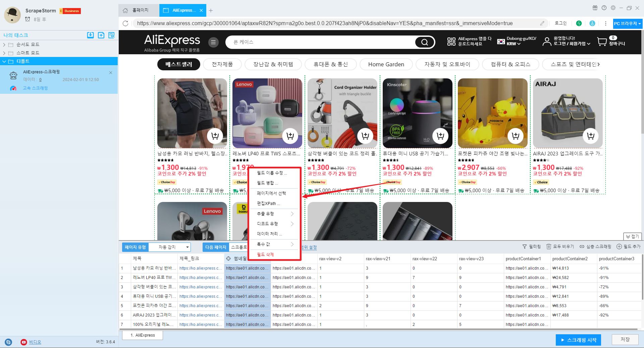This screenshot has height=348, width=644.
Task: Open the PC 브라우저 dropdown
Action: point(627,23)
